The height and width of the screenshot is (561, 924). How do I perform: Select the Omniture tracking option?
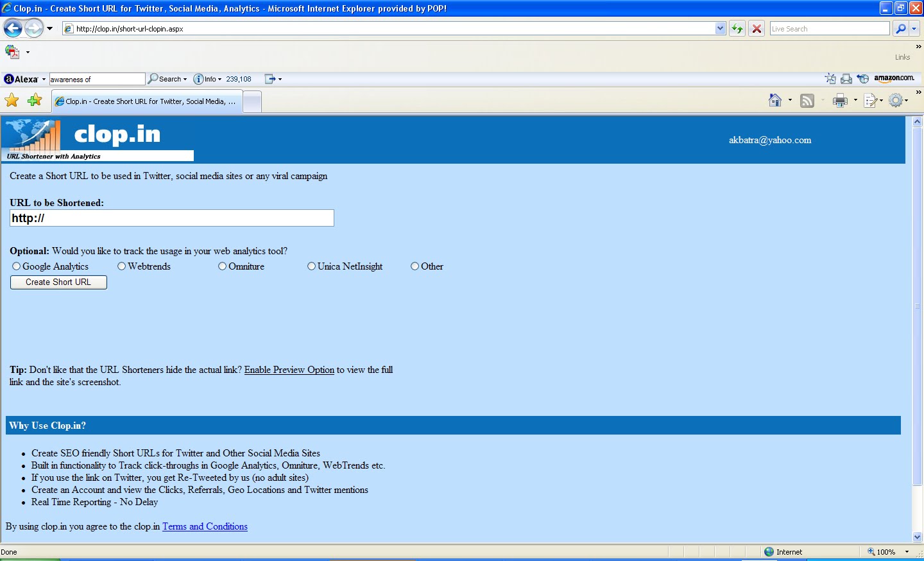pos(222,266)
